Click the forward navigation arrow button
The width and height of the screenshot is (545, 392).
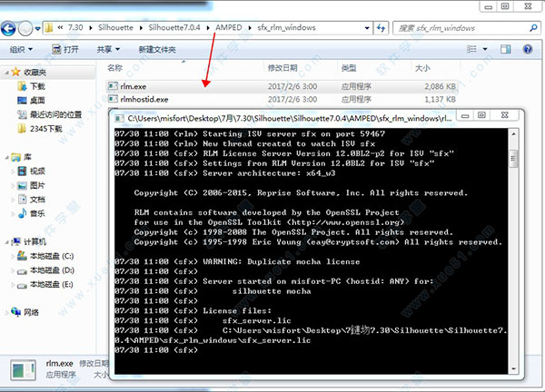point(30,28)
